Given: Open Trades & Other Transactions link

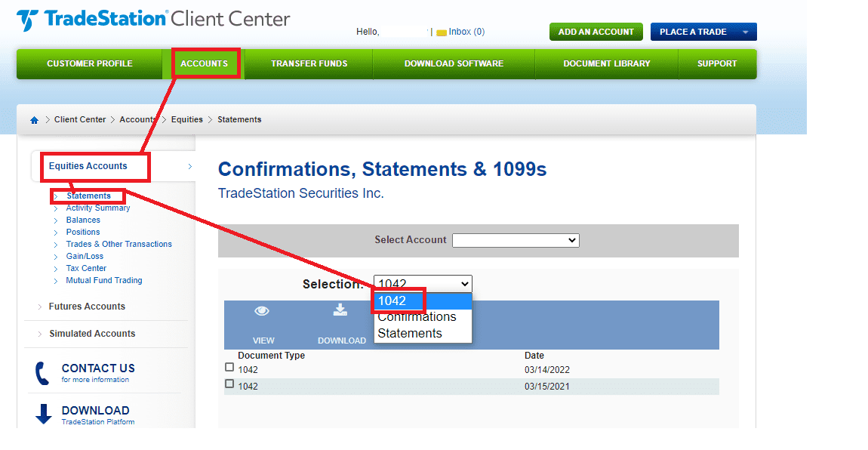Looking at the screenshot, I should click(x=119, y=244).
